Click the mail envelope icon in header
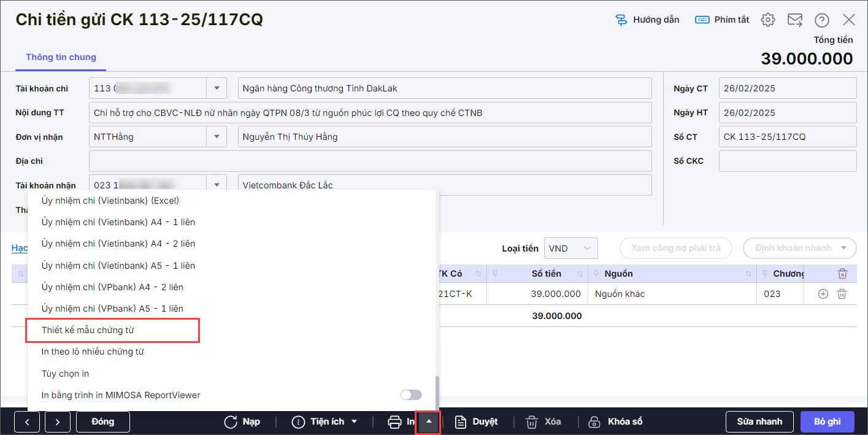The image size is (868, 435). point(795,20)
